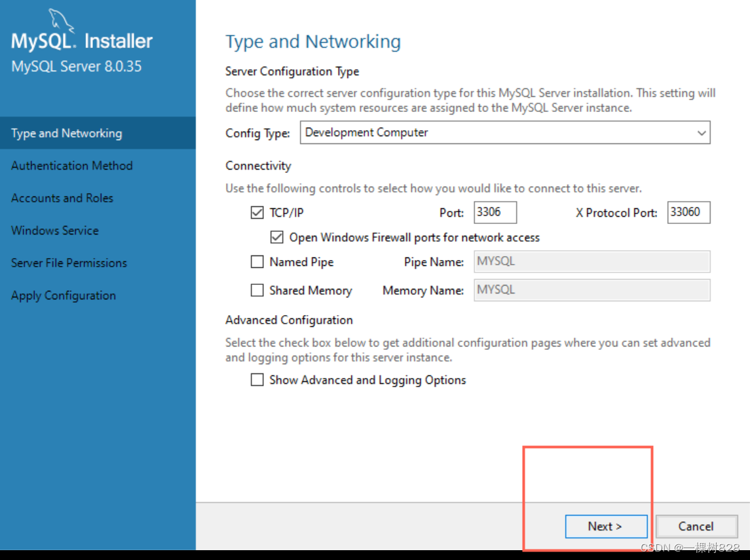Click the Cancel button
Image resolution: width=750 pixels, height=560 pixels.
pos(696,527)
